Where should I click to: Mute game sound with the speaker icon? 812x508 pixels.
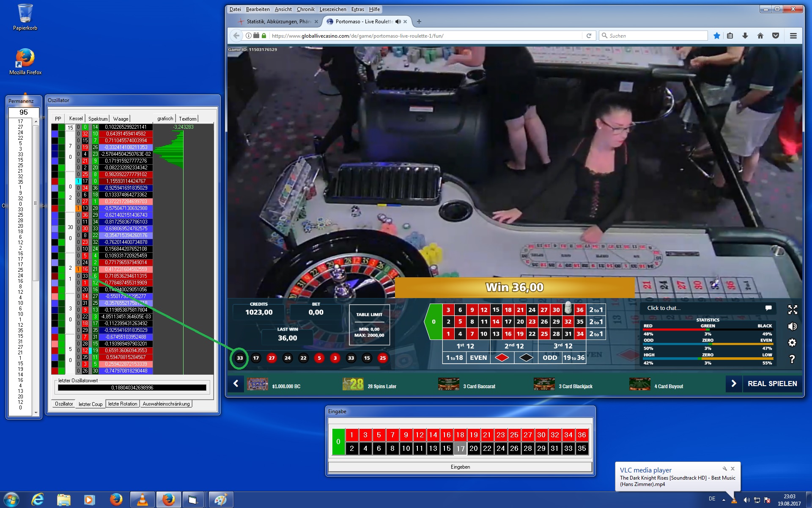tap(793, 326)
